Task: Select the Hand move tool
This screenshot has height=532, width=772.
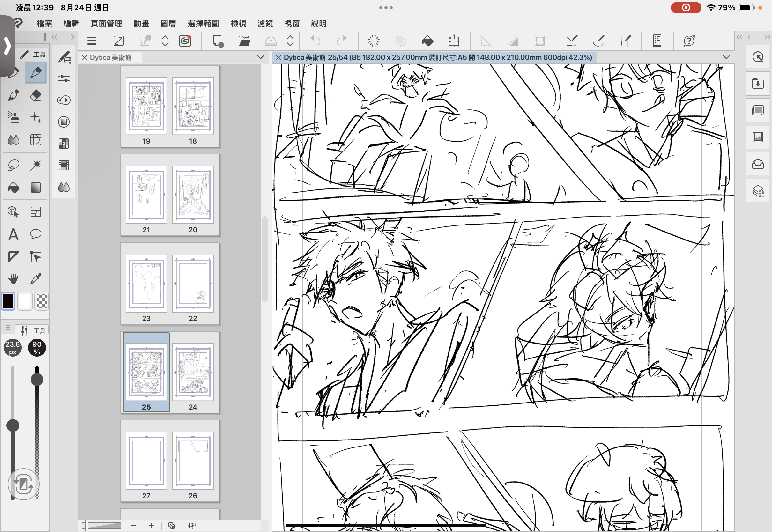Action: [x=13, y=279]
